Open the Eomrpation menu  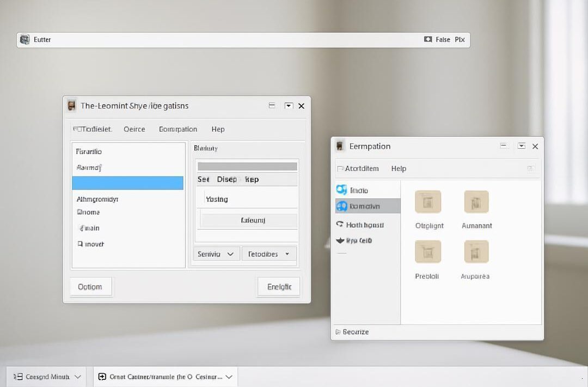tap(177, 129)
